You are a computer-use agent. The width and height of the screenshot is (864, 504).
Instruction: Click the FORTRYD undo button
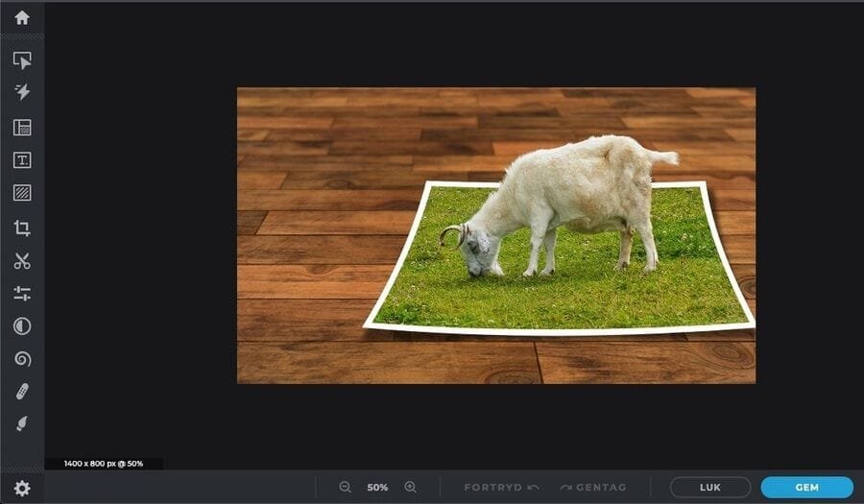pos(501,488)
